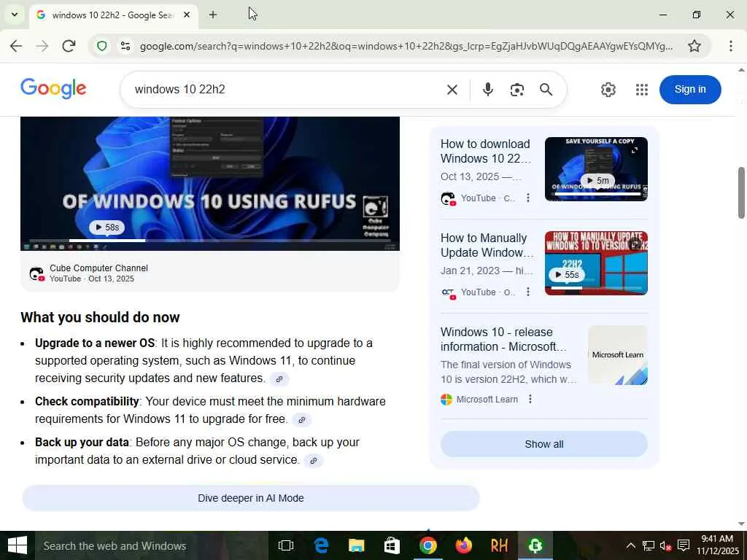Switch to Chrome on taskbar

[x=427, y=545]
